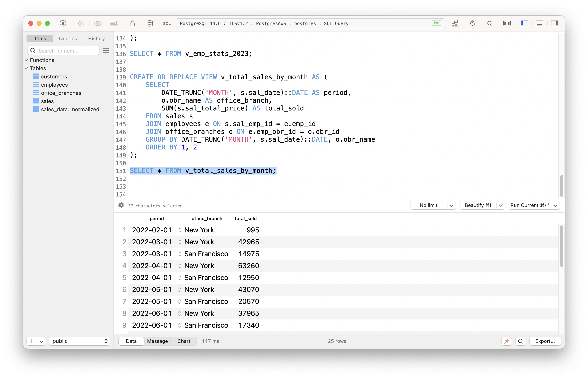Image resolution: width=588 pixels, height=379 pixels.
Task: Click the Items tab in sidebar
Action: point(39,38)
